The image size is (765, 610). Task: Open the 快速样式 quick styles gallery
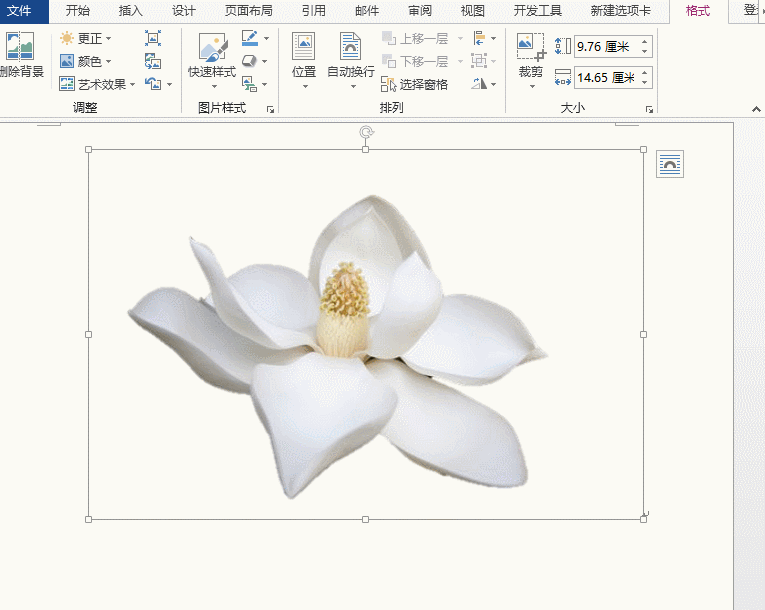coord(212,61)
